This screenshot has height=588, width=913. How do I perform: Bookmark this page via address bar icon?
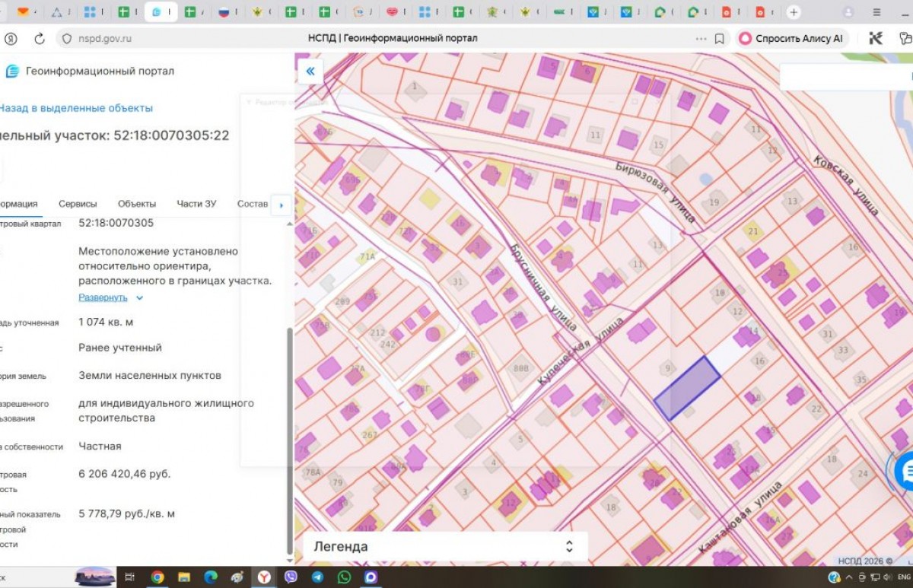pyautogui.click(x=719, y=39)
